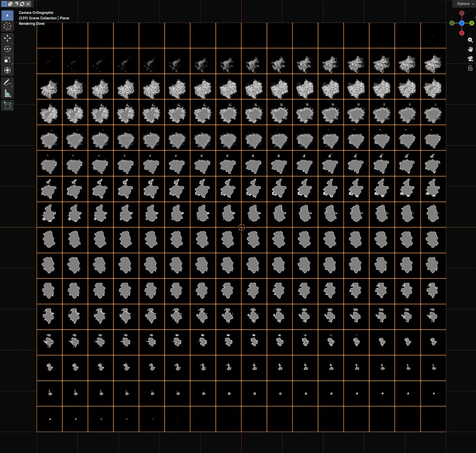This screenshot has height=453, width=476.
Task: Click the green Y axis on gizmo
Action: pos(472,23)
